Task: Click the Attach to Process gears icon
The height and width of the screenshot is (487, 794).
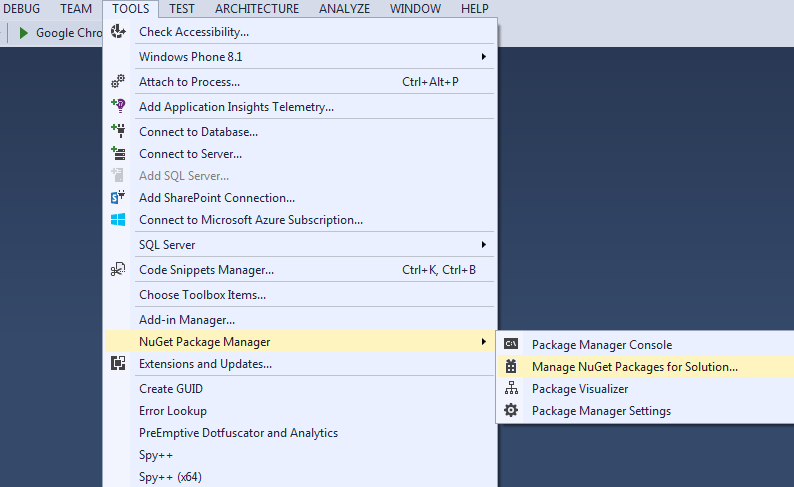Action: click(x=118, y=82)
